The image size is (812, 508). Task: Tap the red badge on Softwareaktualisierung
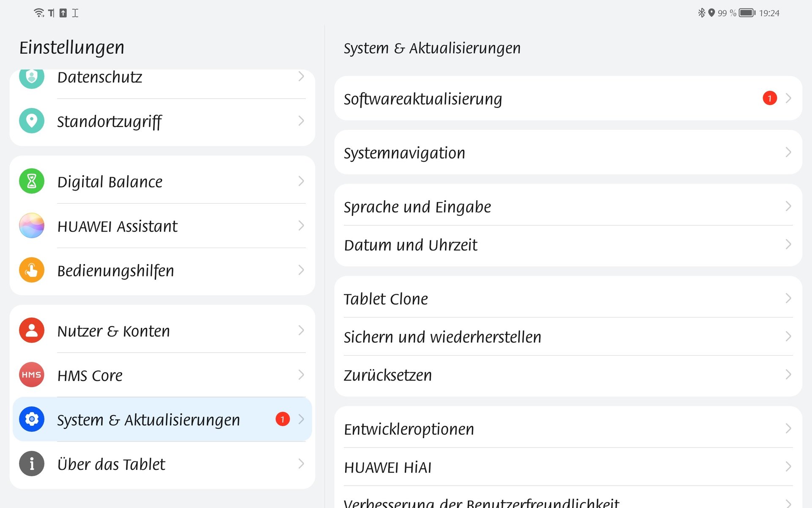[770, 98]
